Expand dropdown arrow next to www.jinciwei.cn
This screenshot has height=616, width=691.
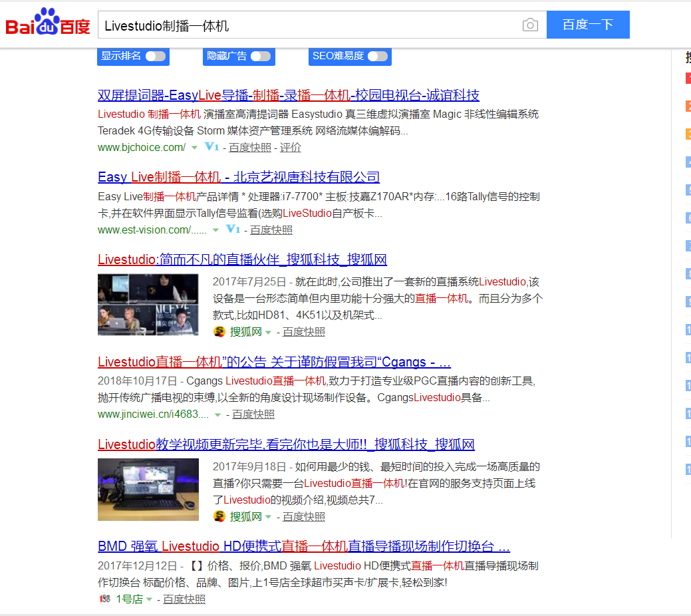[217, 414]
